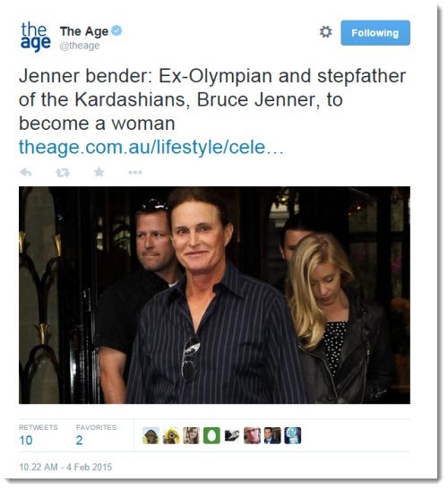Open the theage.com.au article link
This screenshot has height=489, width=448.
151,147
